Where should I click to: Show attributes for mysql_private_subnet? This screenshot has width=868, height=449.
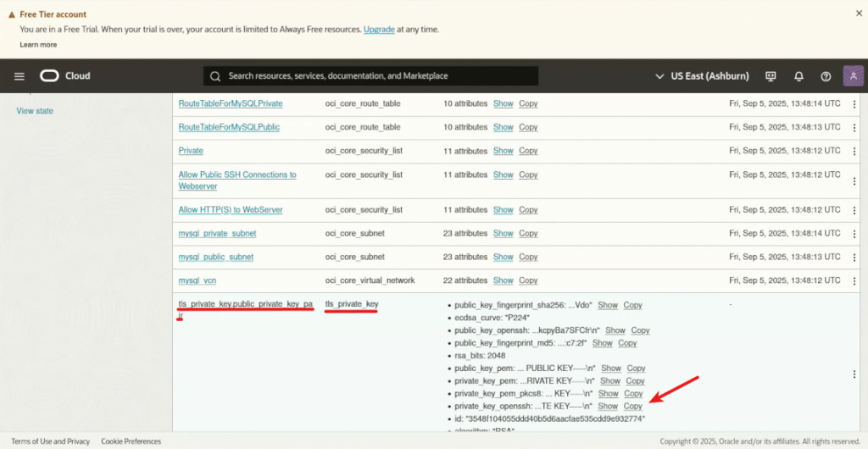click(x=504, y=233)
